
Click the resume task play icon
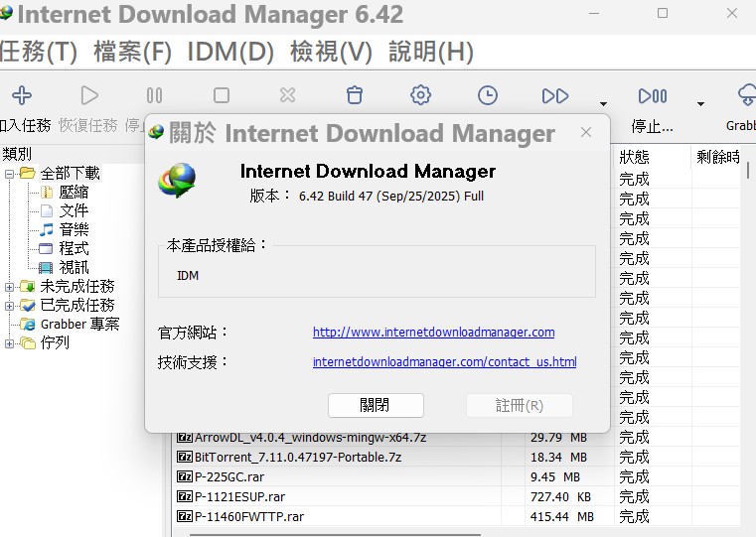click(x=89, y=95)
